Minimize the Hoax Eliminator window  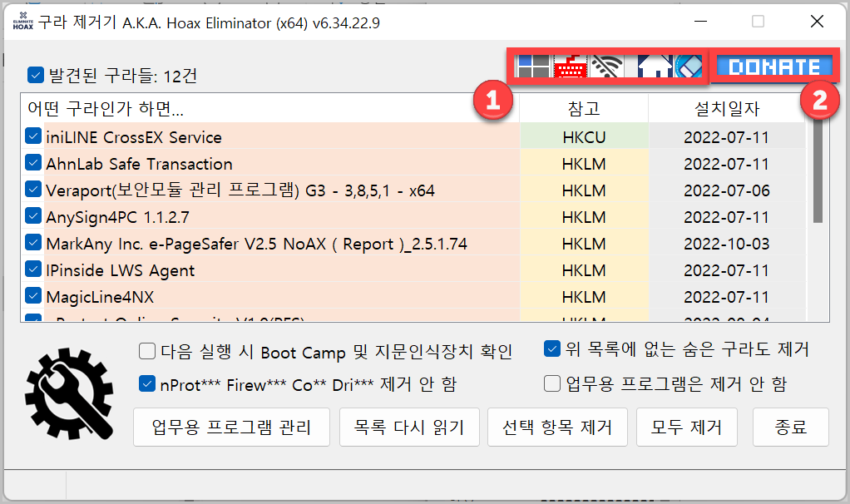point(701,21)
